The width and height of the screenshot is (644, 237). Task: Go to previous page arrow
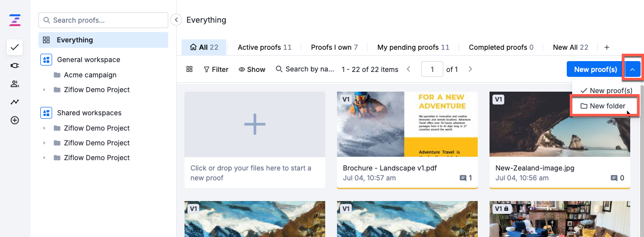409,69
